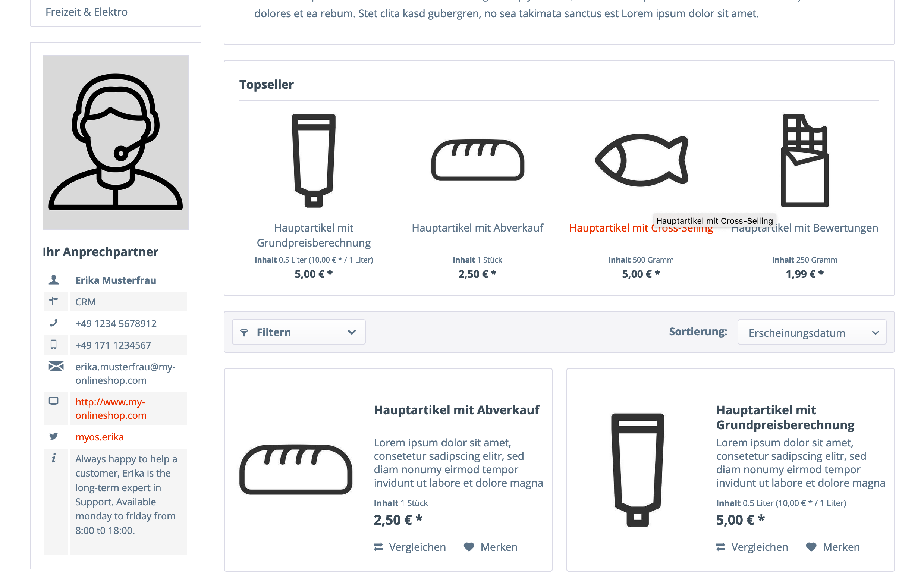Expand the Filtern dropdown
The width and height of the screenshot is (924, 584).
pyautogui.click(x=299, y=332)
